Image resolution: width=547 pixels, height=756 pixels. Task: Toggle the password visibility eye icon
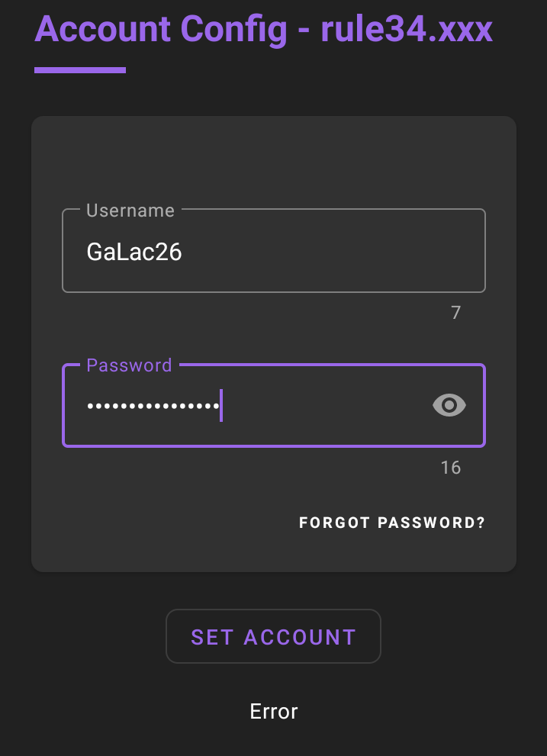(449, 405)
